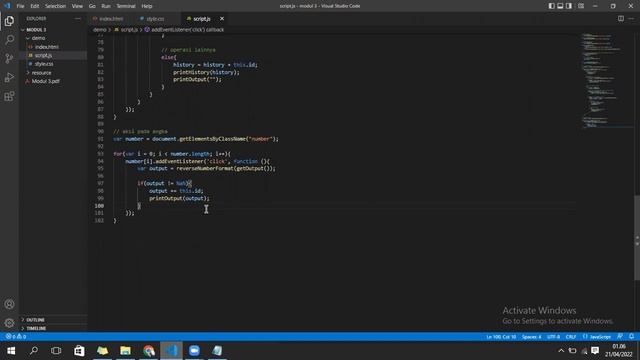This screenshot has height=360, width=640.
Task: Open Windows taskbar search
Action: [x=34, y=351]
